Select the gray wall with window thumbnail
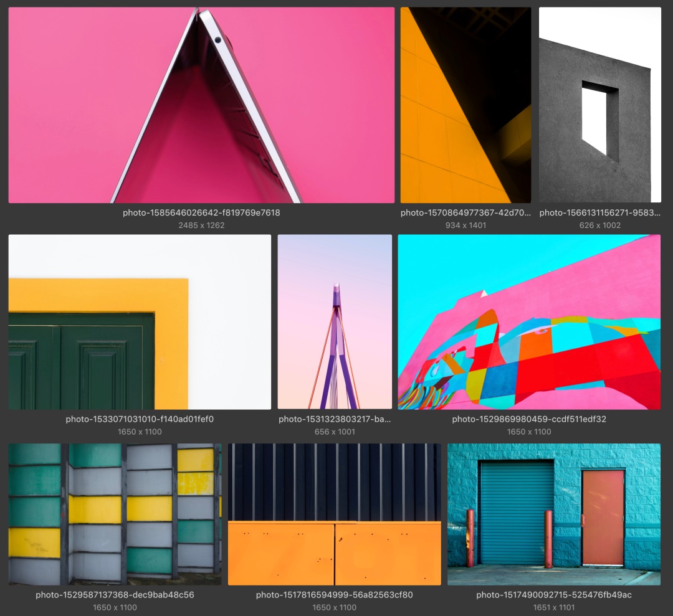673x616 pixels. (x=600, y=105)
